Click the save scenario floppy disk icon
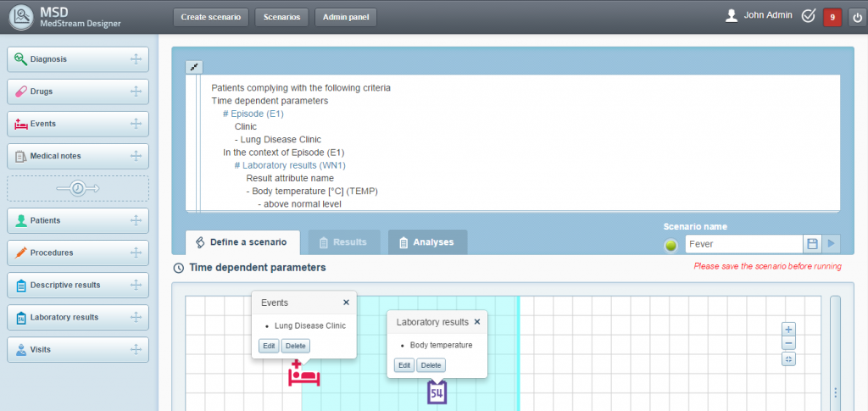This screenshot has height=411, width=868. [x=812, y=244]
